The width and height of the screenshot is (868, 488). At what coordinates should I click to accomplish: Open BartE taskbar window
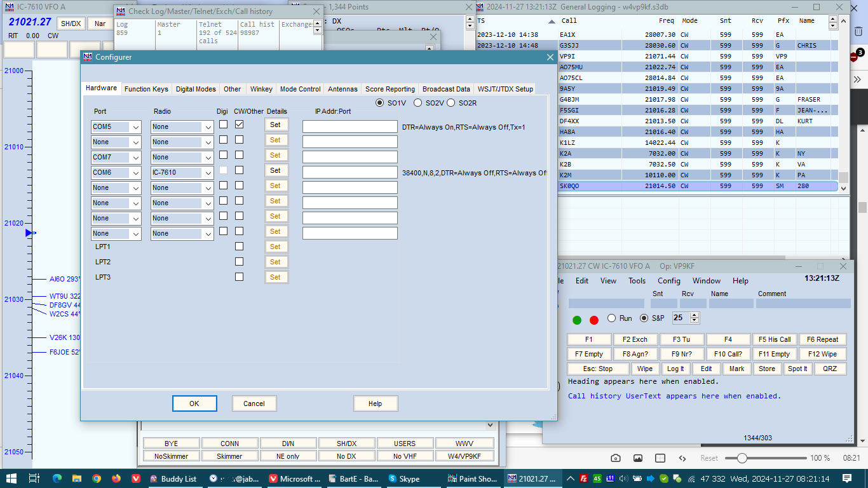coord(355,478)
